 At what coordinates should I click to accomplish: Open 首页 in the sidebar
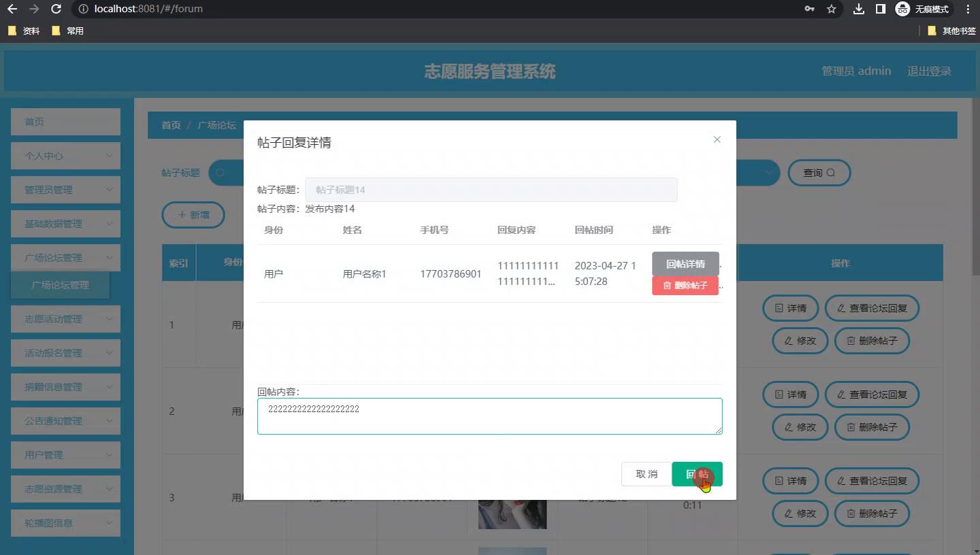[x=65, y=122]
